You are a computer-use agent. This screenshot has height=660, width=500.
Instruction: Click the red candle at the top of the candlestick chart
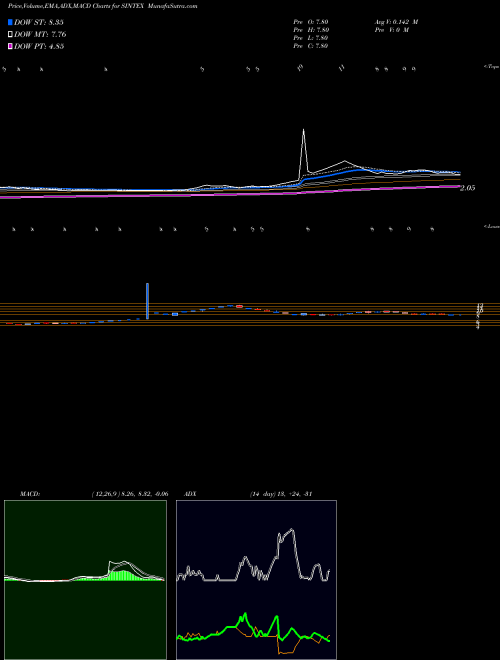click(239, 306)
